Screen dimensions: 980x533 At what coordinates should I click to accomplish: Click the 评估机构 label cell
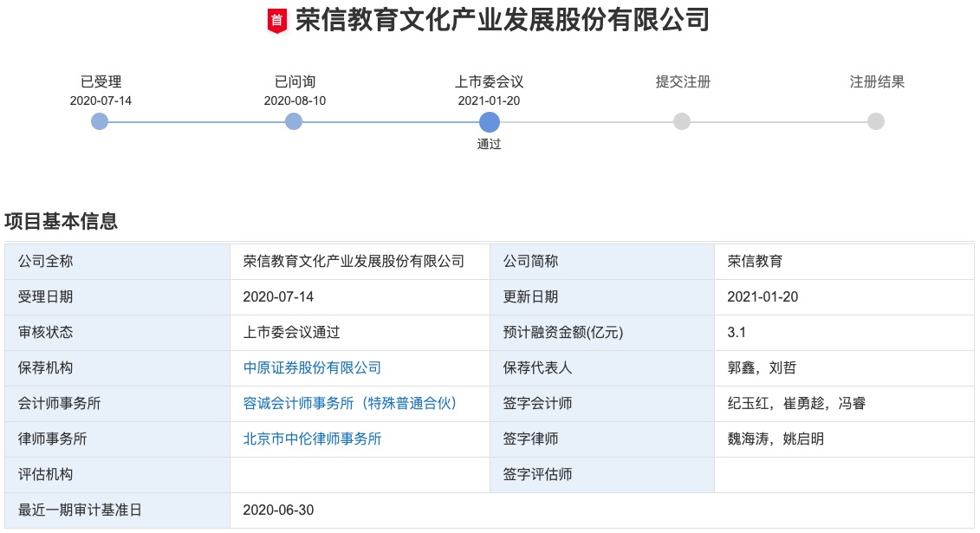(x=118, y=474)
